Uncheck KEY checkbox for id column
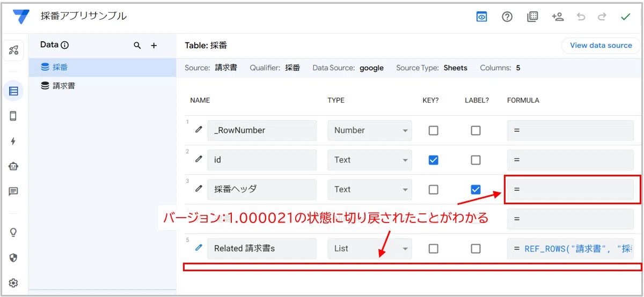 click(x=434, y=160)
